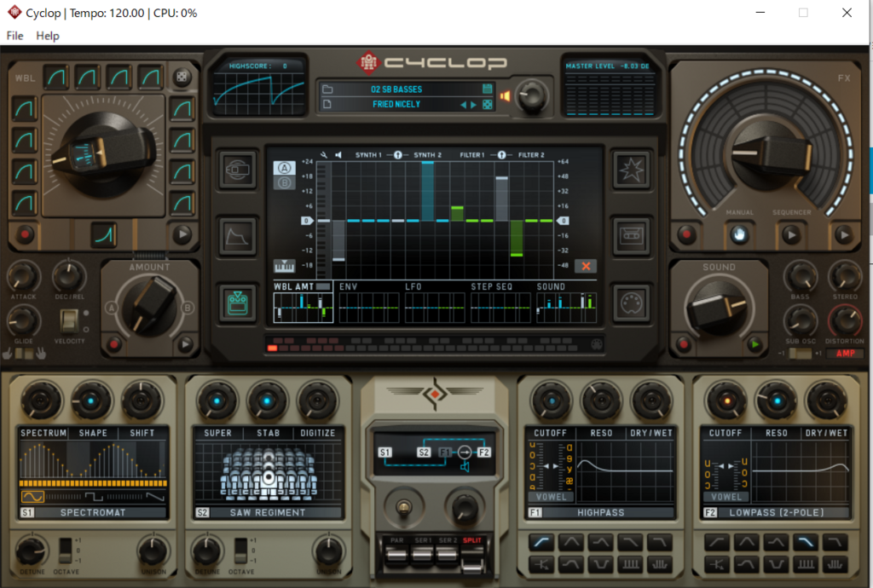Click the Stereo knob
The width and height of the screenshot is (873, 588).
(x=845, y=275)
